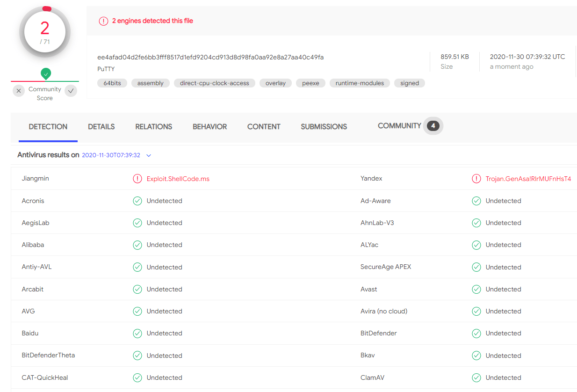Open the COMMUNITY tab
The height and width of the screenshot is (392, 577).
[x=399, y=126]
